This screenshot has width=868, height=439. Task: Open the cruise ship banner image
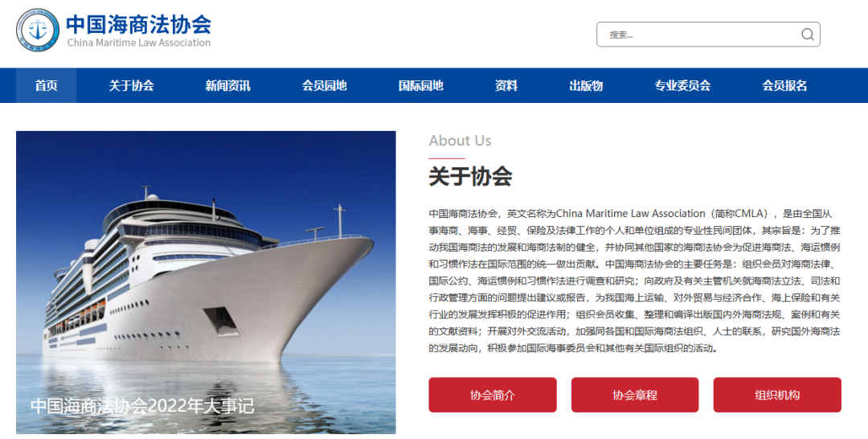point(206,282)
